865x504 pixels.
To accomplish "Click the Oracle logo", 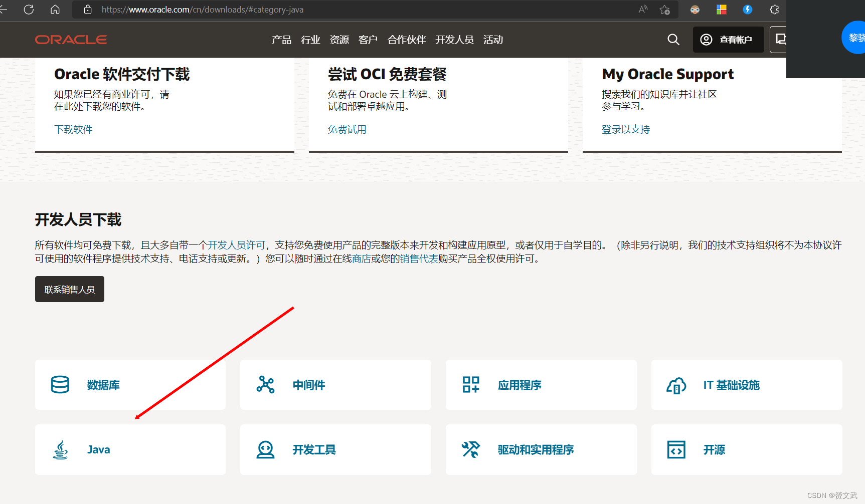I will [71, 40].
